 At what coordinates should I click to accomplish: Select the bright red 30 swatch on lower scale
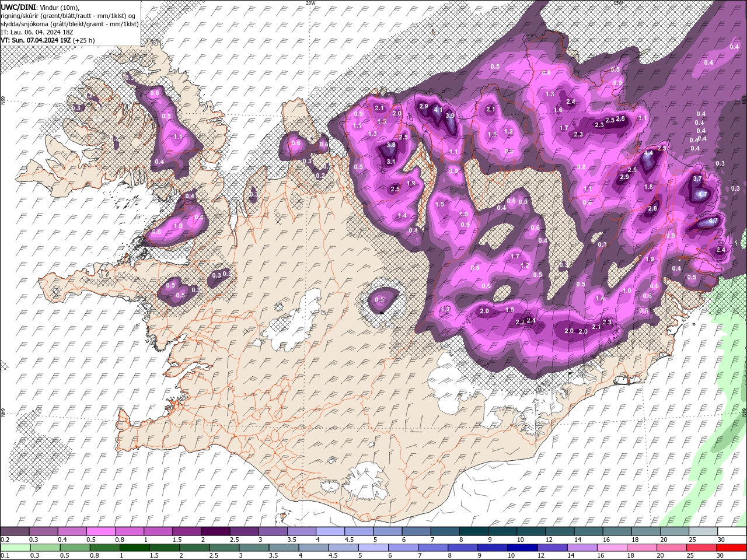click(x=732, y=547)
